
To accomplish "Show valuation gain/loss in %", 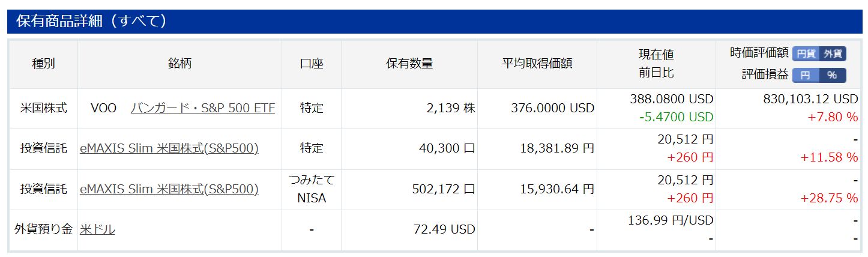I will click(x=832, y=75).
